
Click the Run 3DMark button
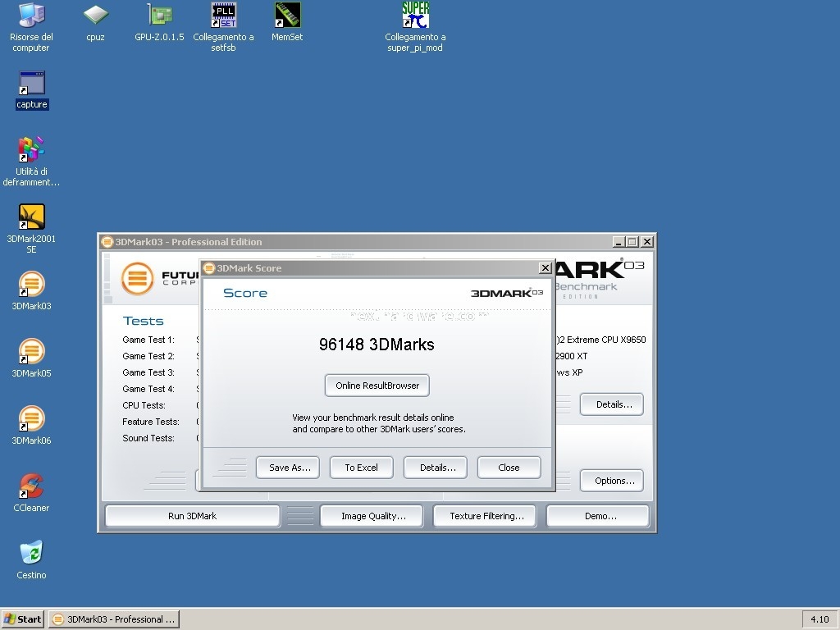(192, 517)
